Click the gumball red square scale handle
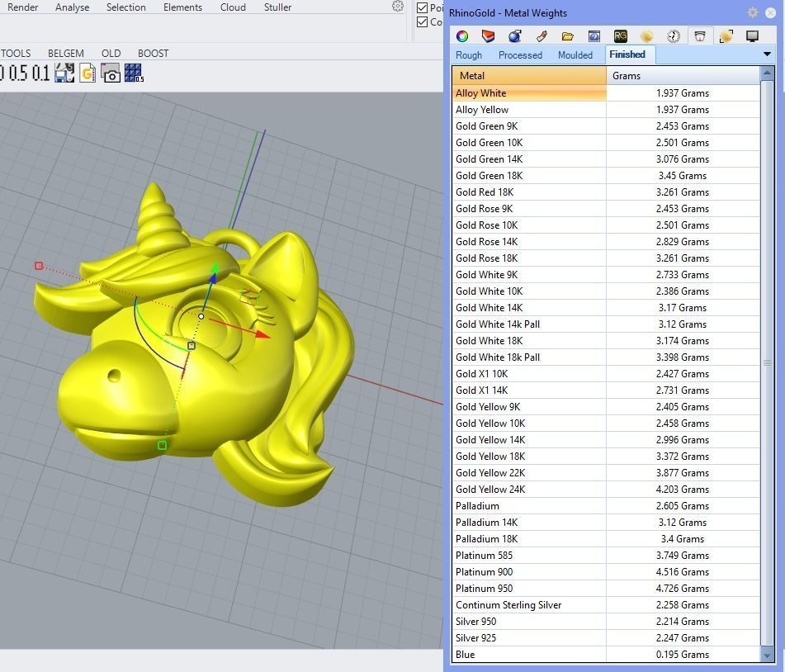Image resolution: width=785 pixels, height=672 pixels. pos(39,265)
